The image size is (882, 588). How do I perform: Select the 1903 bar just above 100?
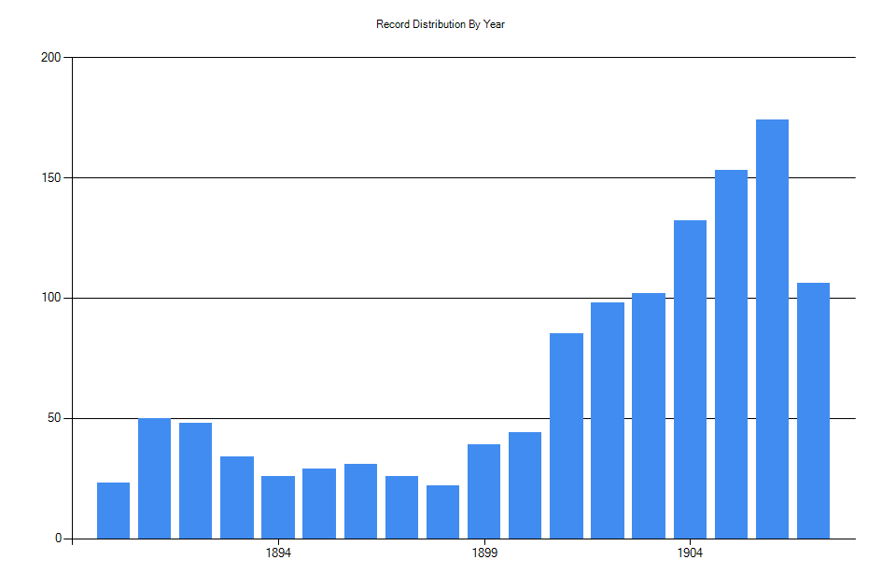[x=649, y=416]
